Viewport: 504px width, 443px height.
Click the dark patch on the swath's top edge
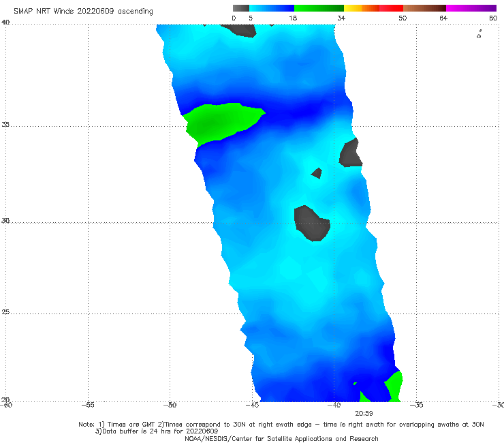tap(241, 30)
